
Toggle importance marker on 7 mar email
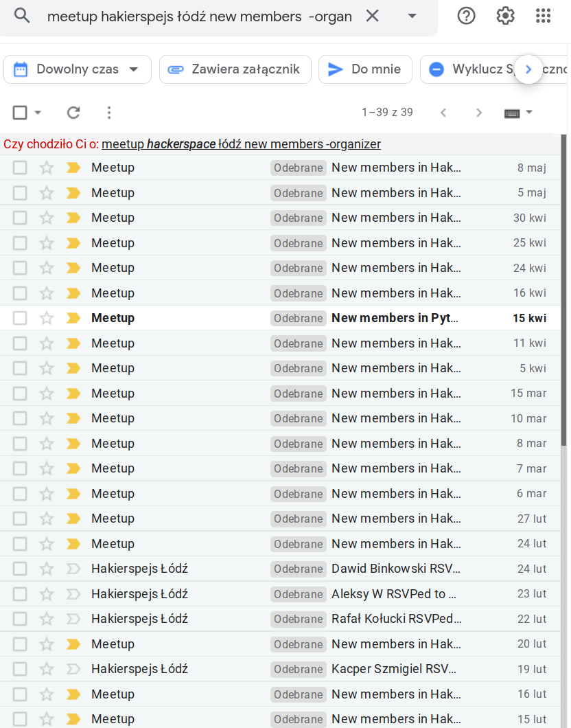pos(73,468)
